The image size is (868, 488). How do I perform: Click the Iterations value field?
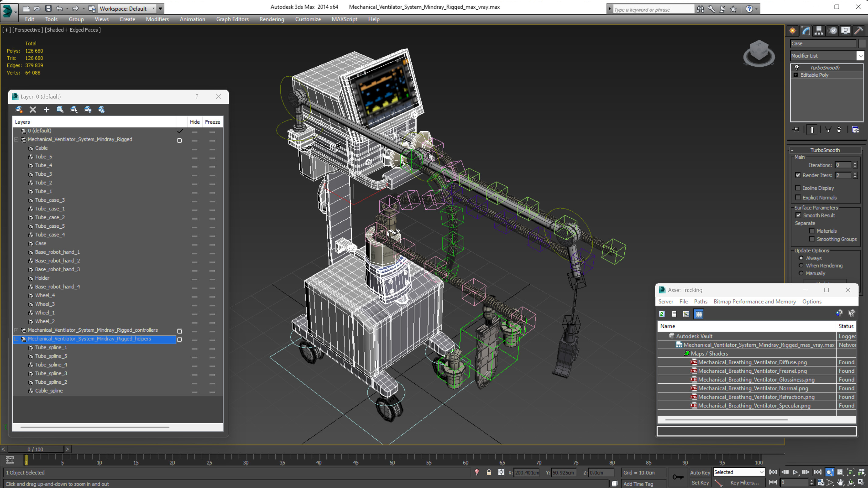(843, 165)
